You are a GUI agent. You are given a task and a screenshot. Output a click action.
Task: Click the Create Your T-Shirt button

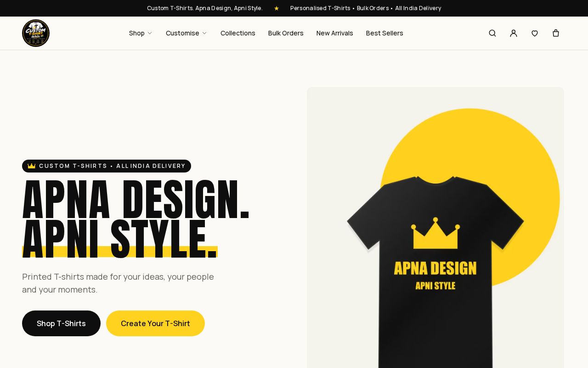coord(155,323)
